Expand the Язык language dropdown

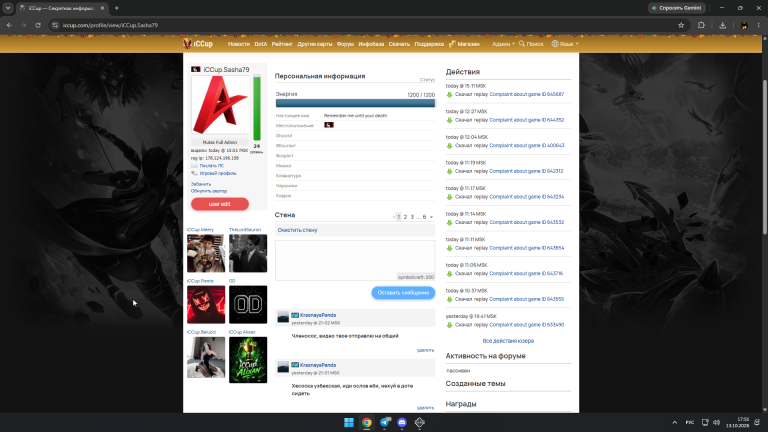coord(565,44)
